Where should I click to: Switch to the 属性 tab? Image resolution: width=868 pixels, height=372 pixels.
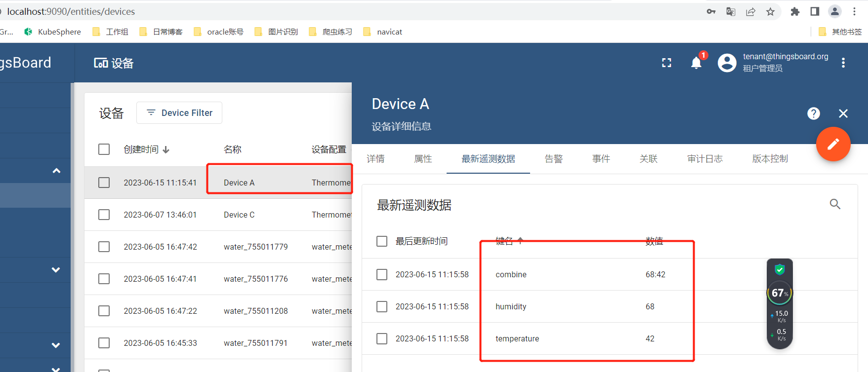pos(423,159)
